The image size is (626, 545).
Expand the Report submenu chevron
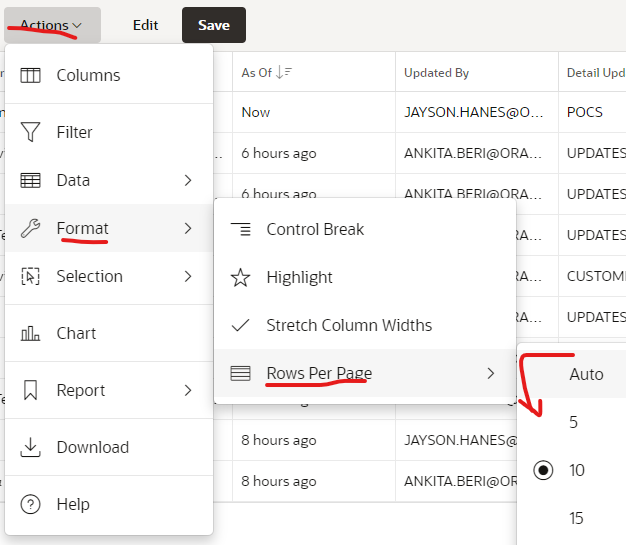point(188,390)
